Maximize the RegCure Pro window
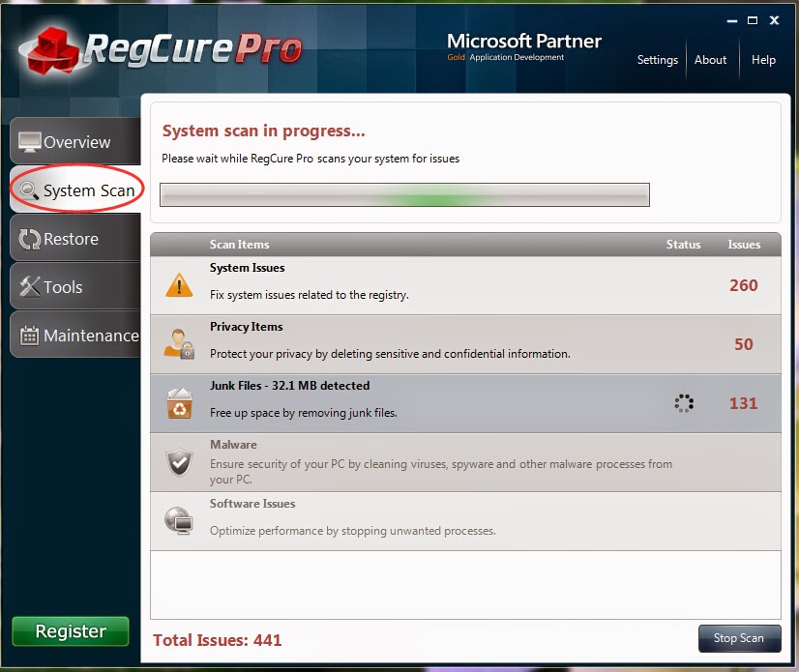 click(753, 20)
